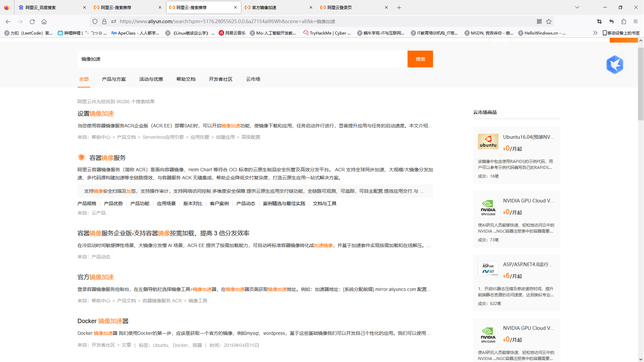The image size is (644, 362).
Task: Switch to the 官方镜像加速 browser tab
Action: 278,7
